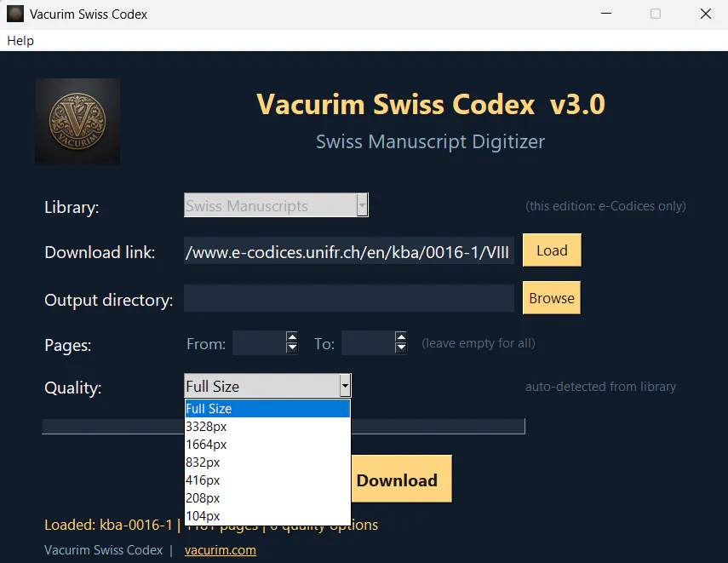Click the title bar app icon
The image size is (728, 563).
pyautogui.click(x=14, y=14)
